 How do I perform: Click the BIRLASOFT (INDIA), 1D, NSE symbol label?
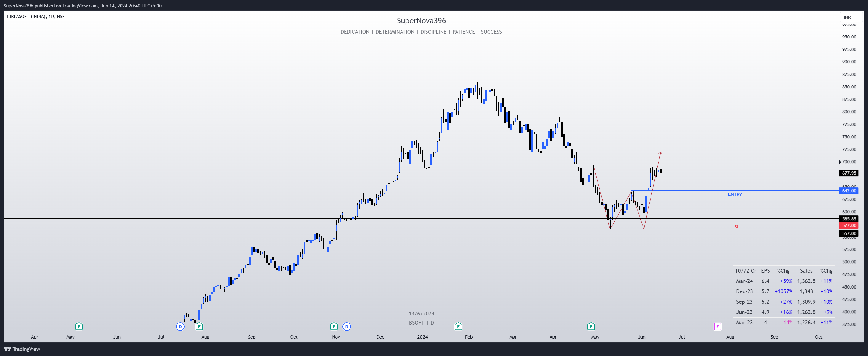tap(36, 17)
